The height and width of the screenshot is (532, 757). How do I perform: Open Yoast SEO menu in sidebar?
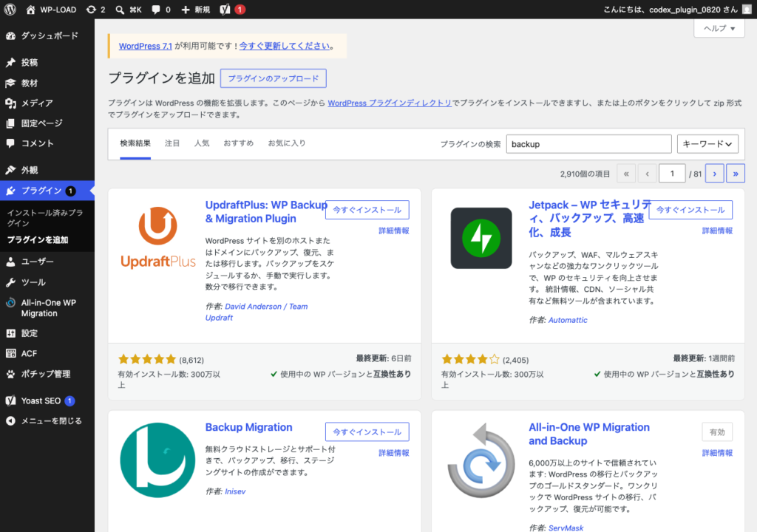47,400
